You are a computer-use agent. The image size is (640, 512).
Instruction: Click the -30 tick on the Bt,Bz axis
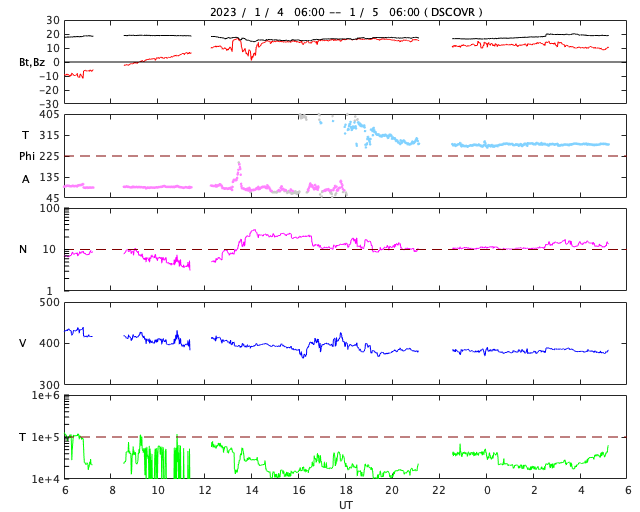click(x=49, y=104)
